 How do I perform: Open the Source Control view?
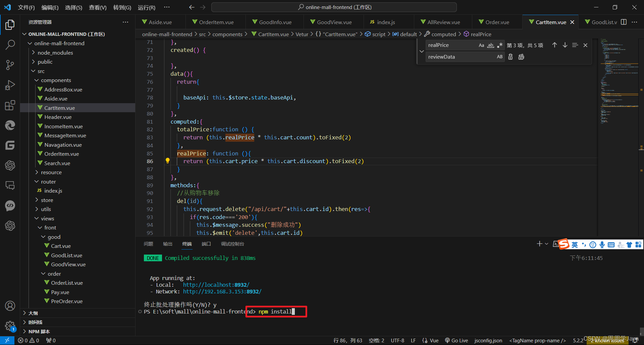point(10,65)
